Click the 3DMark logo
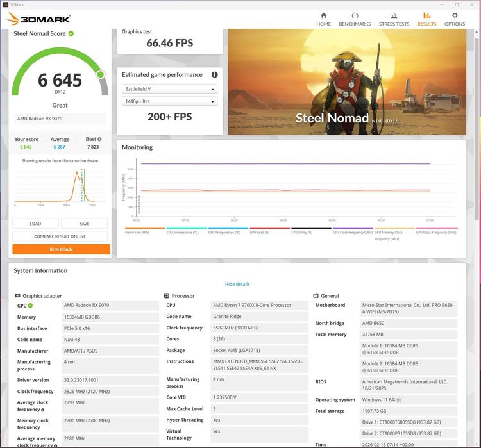 (39, 19)
